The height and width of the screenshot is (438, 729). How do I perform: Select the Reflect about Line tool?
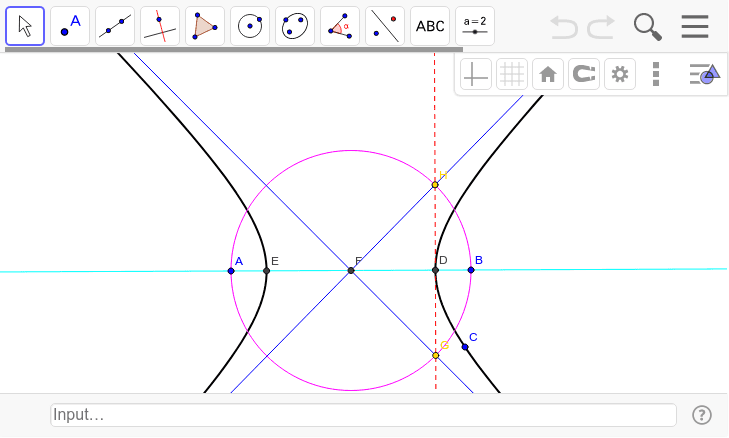coord(385,26)
